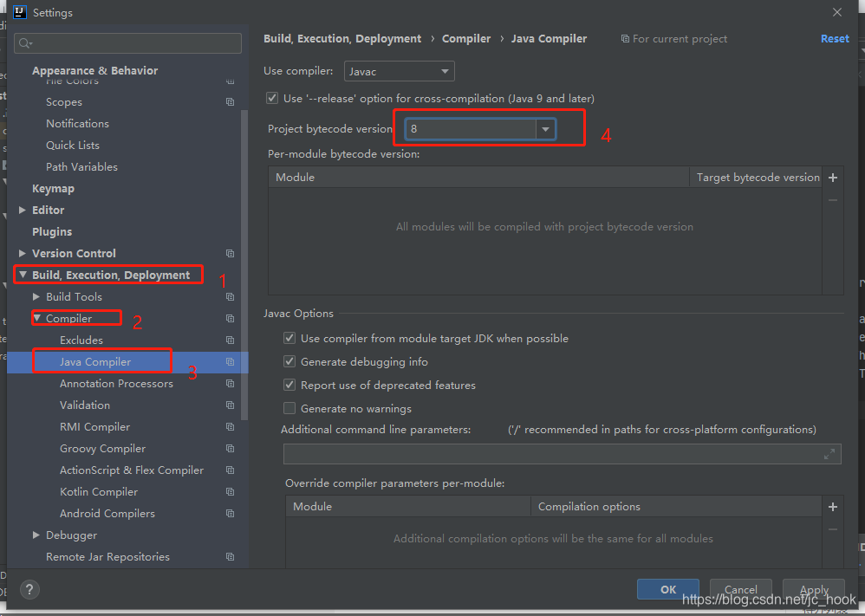Click the Apply button
This screenshot has width=865, height=616.
[x=814, y=589]
